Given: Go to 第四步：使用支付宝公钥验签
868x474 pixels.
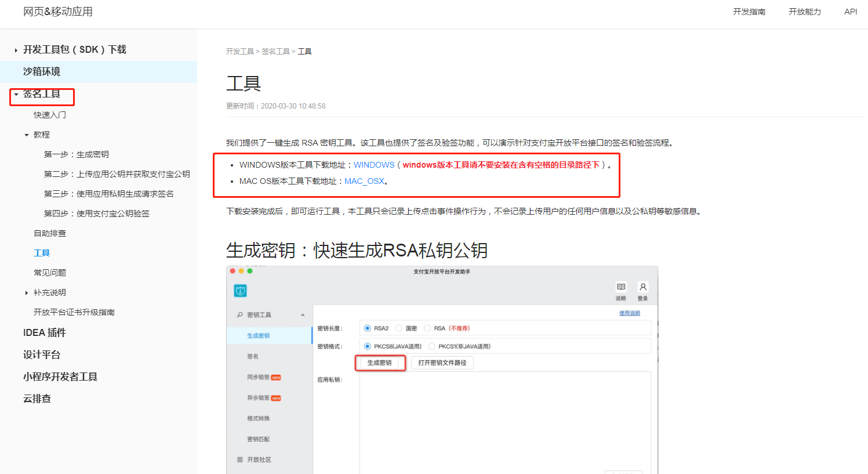Looking at the screenshot, I should point(97,214).
